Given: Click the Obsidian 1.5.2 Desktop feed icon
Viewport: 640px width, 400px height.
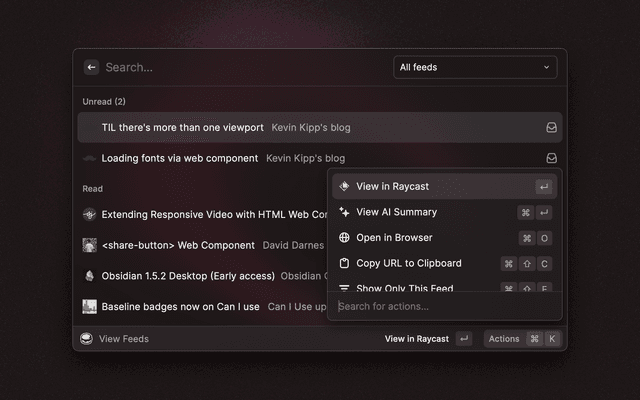Looking at the screenshot, I should [x=89, y=276].
